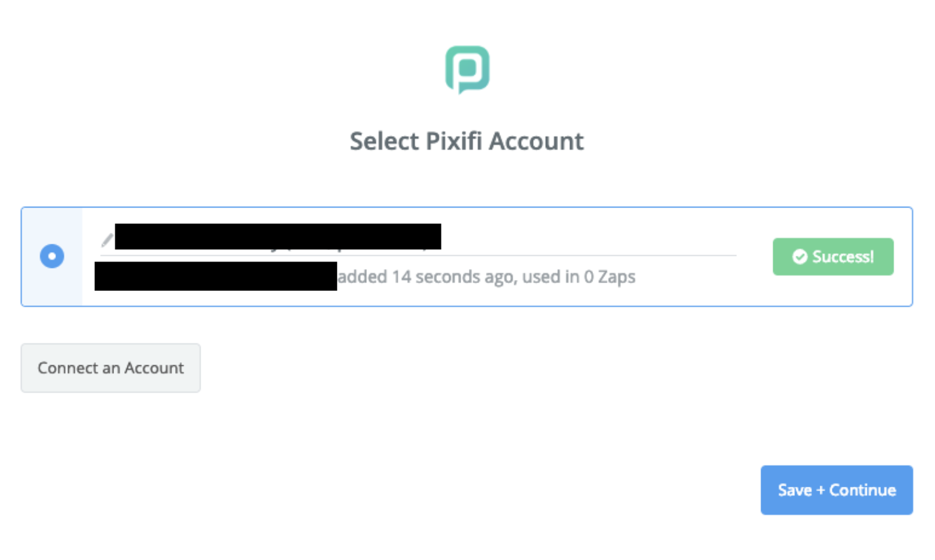Image resolution: width=935 pixels, height=560 pixels.
Task: Click the word "Continue" on the blue button
Action: click(x=862, y=490)
